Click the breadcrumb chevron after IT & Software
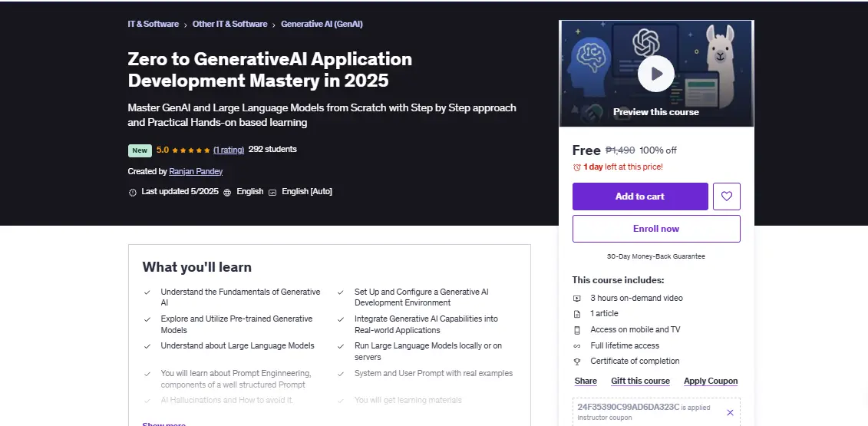868x426 pixels. pyautogui.click(x=186, y=25)
